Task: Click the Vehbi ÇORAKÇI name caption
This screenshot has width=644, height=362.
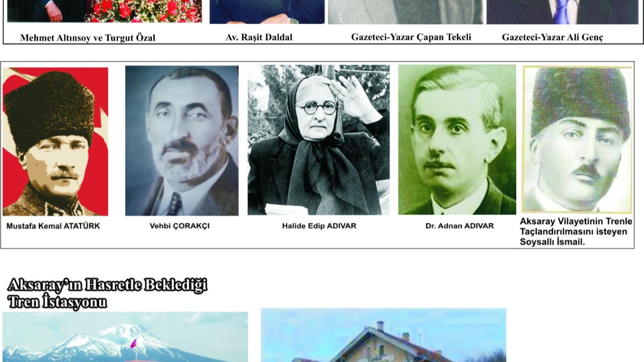Action: 180,226
